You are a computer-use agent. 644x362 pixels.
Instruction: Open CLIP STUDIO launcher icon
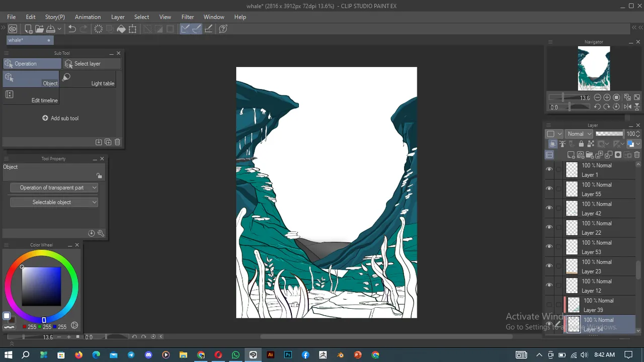(x=13, y=29)
